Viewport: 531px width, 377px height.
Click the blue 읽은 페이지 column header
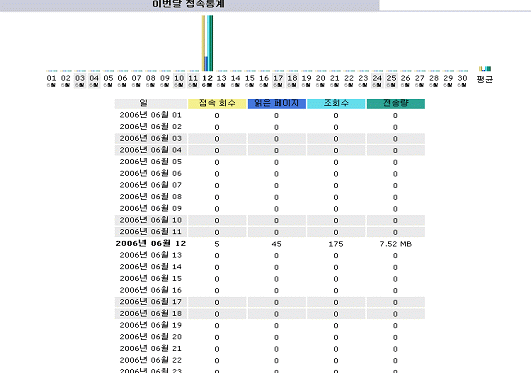[277, 103]
